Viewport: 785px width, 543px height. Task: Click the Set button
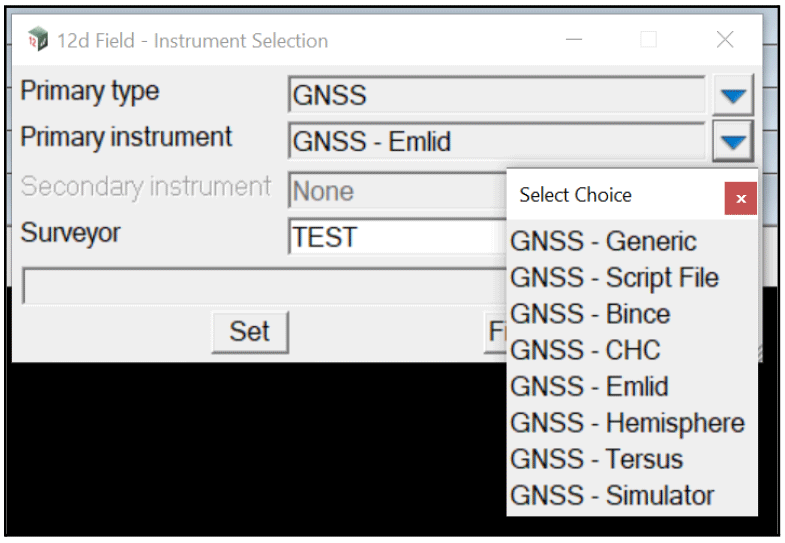point(250,332)
